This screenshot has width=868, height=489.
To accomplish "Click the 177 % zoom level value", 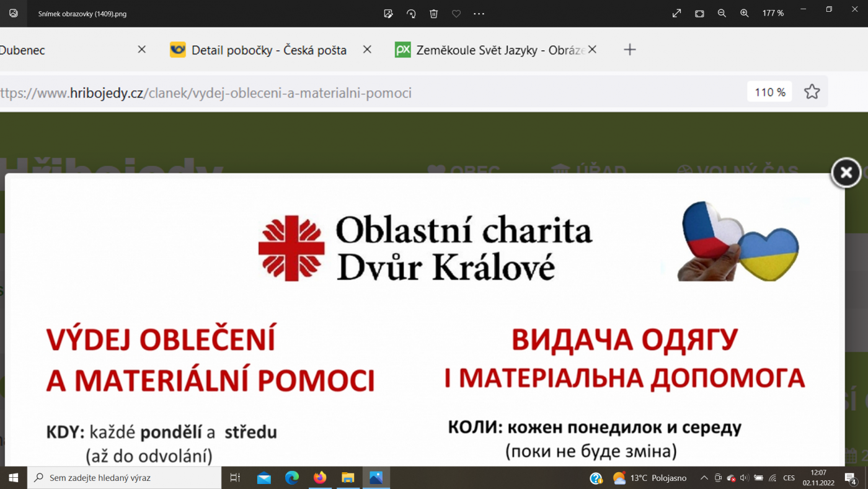I will point(773,13).
